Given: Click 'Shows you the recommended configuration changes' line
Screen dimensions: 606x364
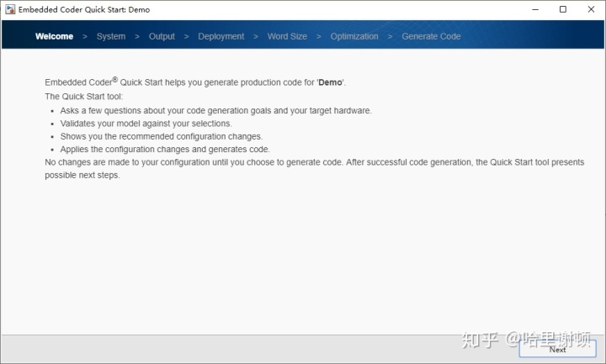Looking at the screenshot, I should click(162, 136).
